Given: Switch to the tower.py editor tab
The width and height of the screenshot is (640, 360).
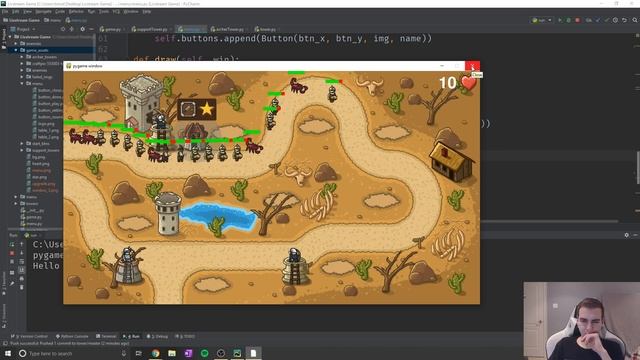Looking at the screenshot, I should [x=266, y=29].
